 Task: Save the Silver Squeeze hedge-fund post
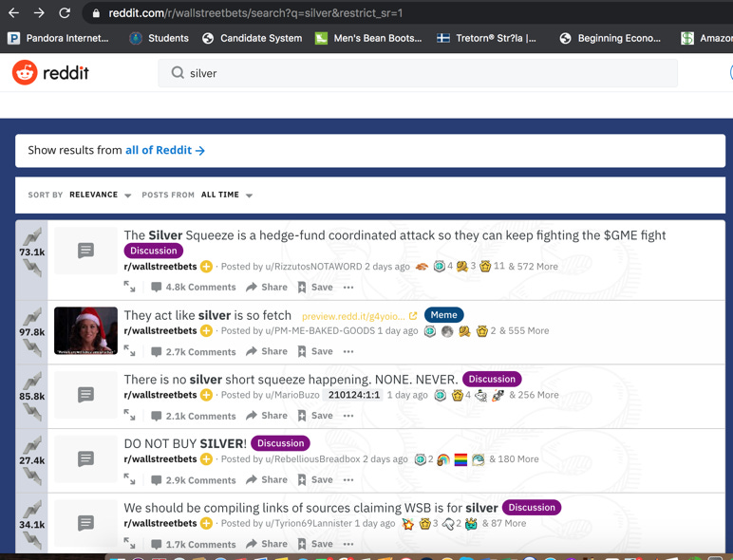315,287
